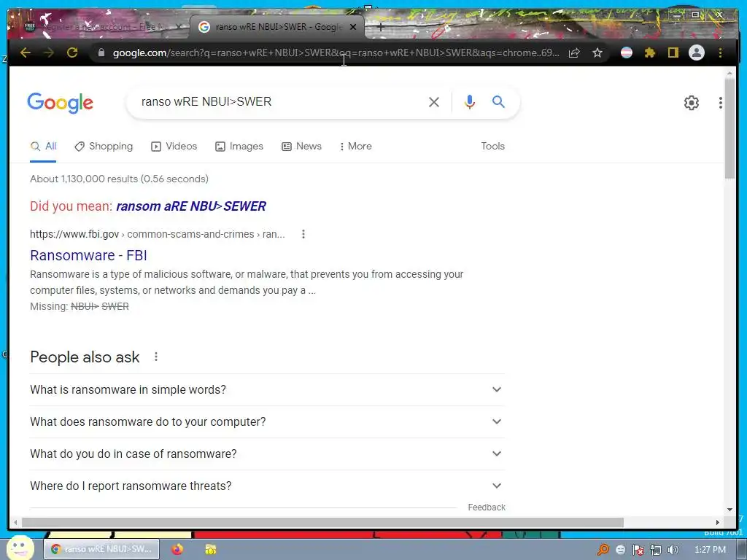Image resolution: width=747 pixels, height=560 pixels.
Task: Submit search with the magnifier icon
Action: point(498,101)
